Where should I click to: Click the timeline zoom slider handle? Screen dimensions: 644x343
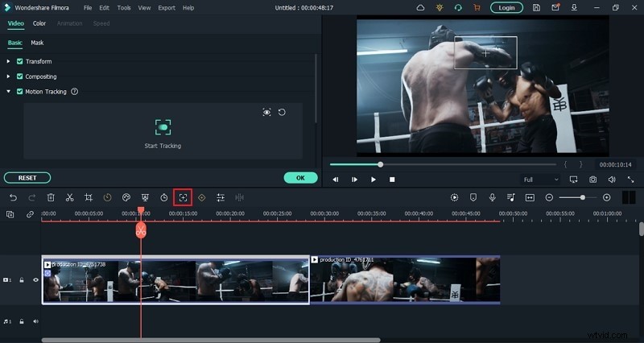pyautogui.click(x=582, y=197)
